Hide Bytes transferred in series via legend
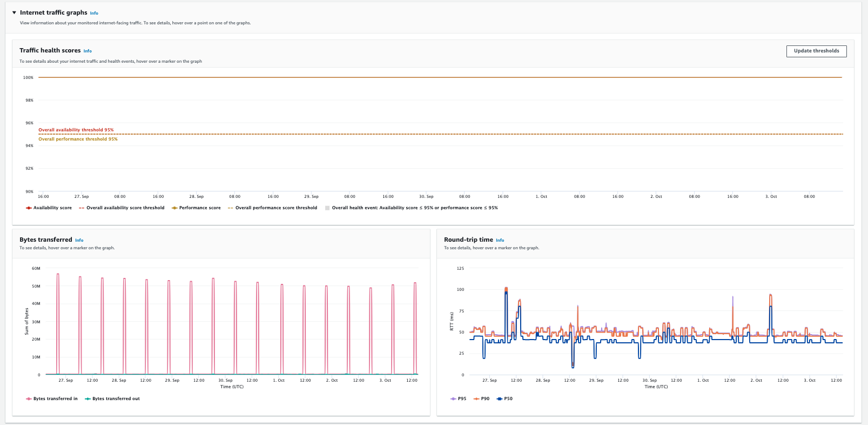Image resolution: width=868 pixels, height=425 pixels. point(55,399)
